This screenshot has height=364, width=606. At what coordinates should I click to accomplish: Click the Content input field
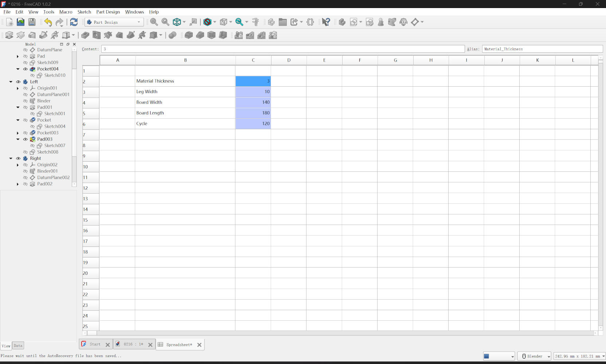click(x=283, y=49)
